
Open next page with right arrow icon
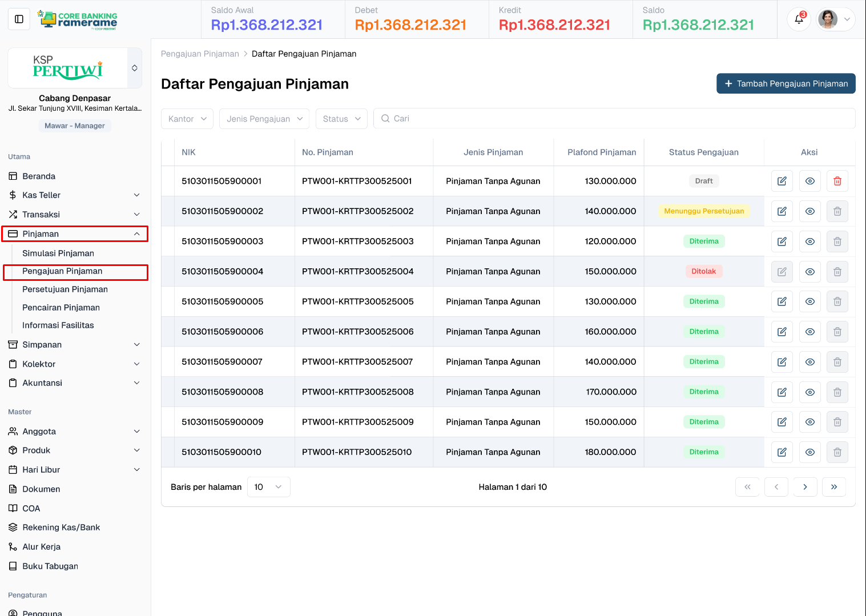point(805,486)
